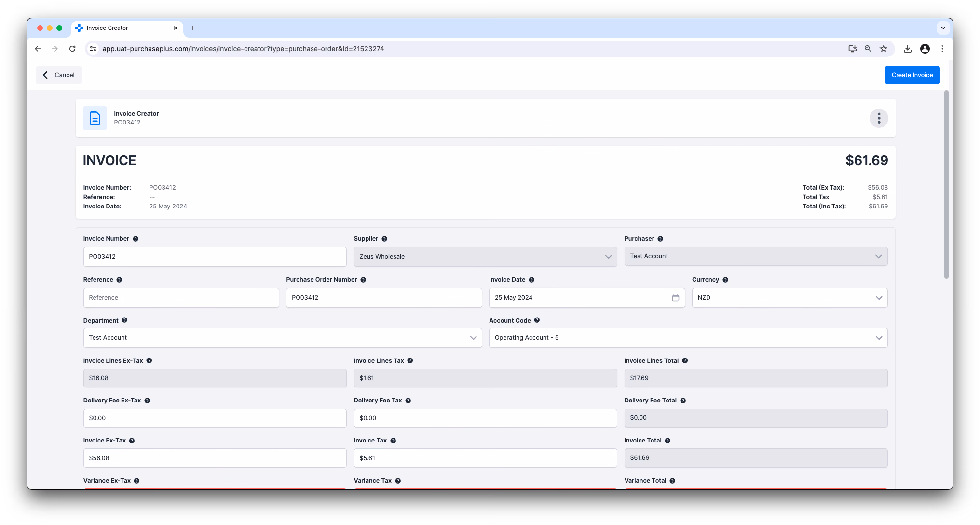Image resolution: width=980 pixels, height=525 pixels.
Task: Click the Department help icon
Action: coord(124,320)
